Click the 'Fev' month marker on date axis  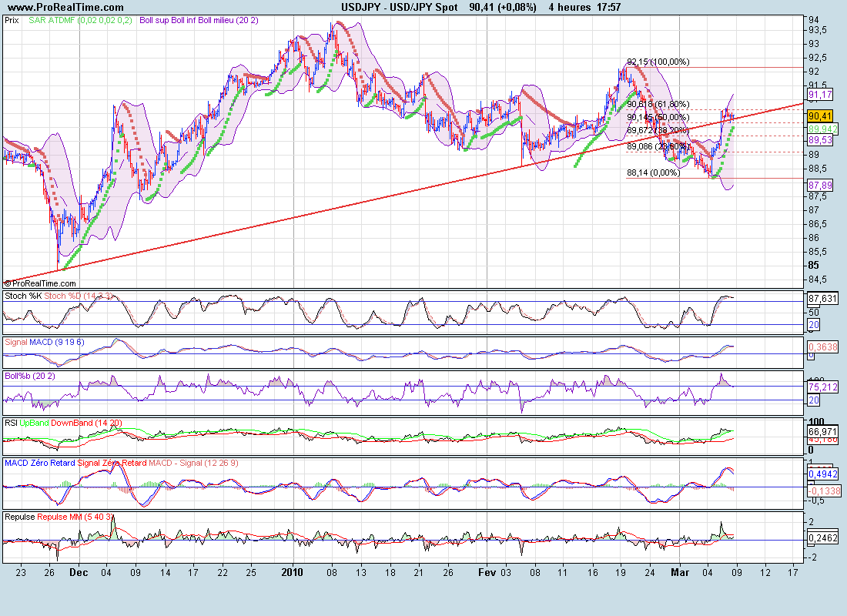(x=487, y=572)
